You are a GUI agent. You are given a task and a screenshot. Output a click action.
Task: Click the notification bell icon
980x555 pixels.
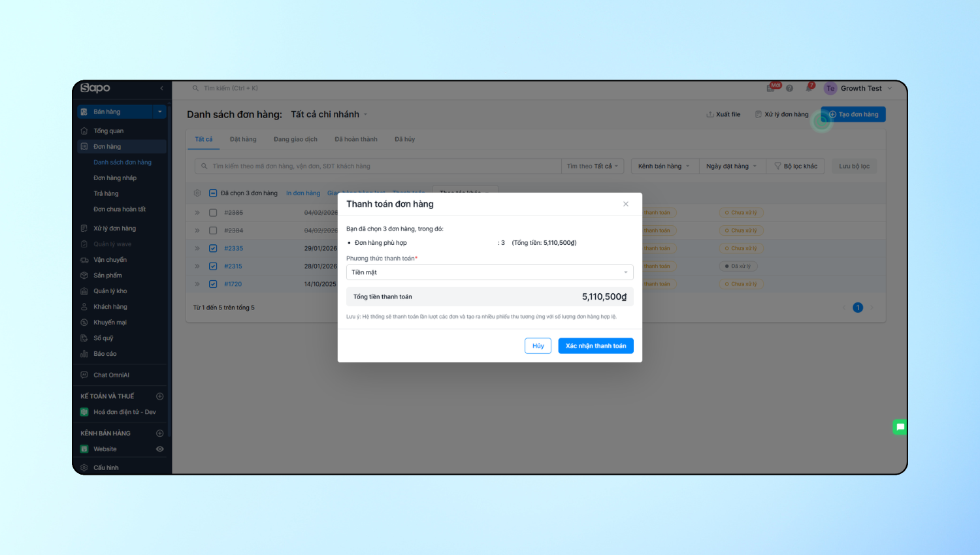coord(809,88)
